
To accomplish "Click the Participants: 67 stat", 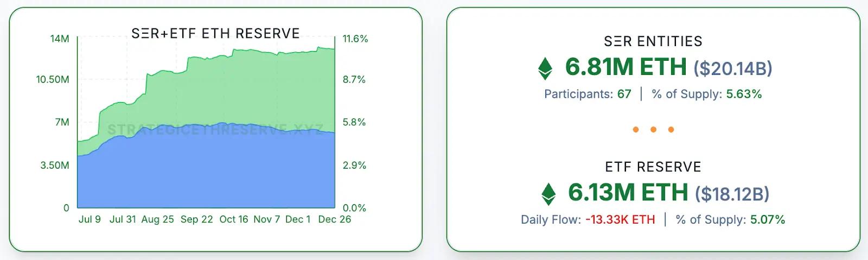I will (588, 94).
